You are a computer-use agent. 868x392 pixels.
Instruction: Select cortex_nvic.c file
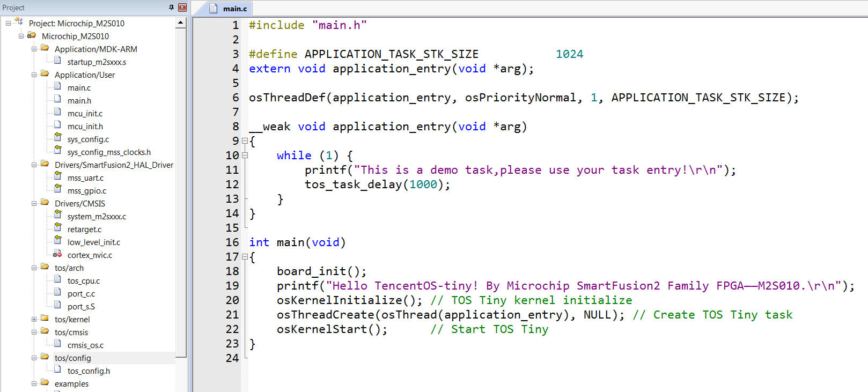[90, 255]
